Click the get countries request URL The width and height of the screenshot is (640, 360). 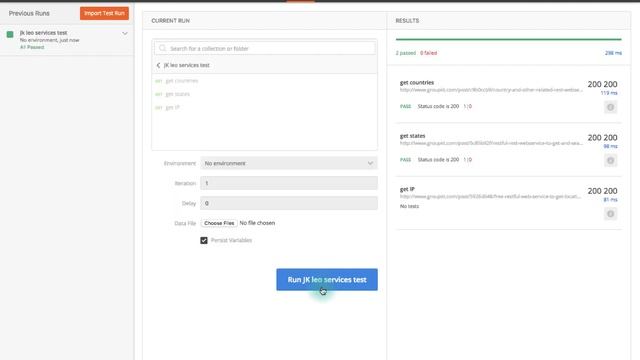(491, 90)
